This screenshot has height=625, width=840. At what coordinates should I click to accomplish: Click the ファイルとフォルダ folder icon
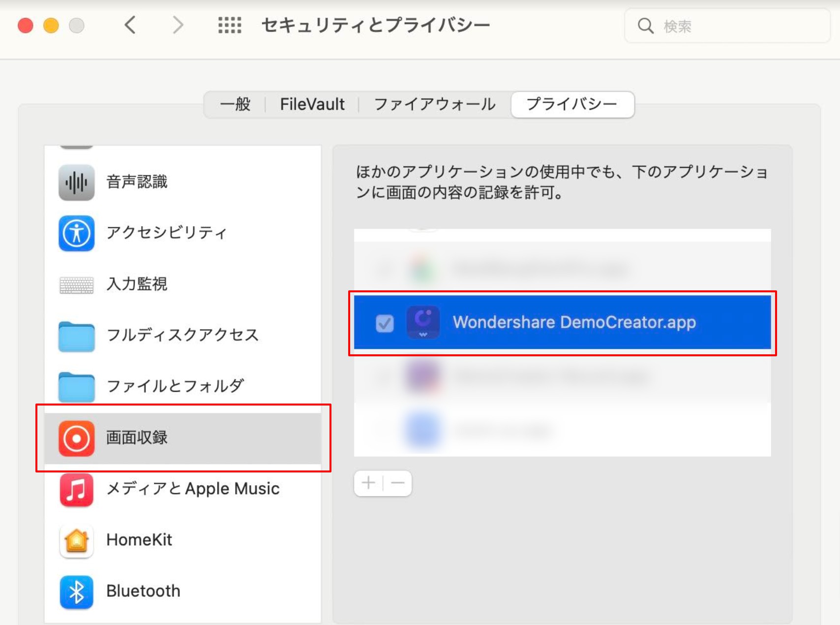[76, 387]
